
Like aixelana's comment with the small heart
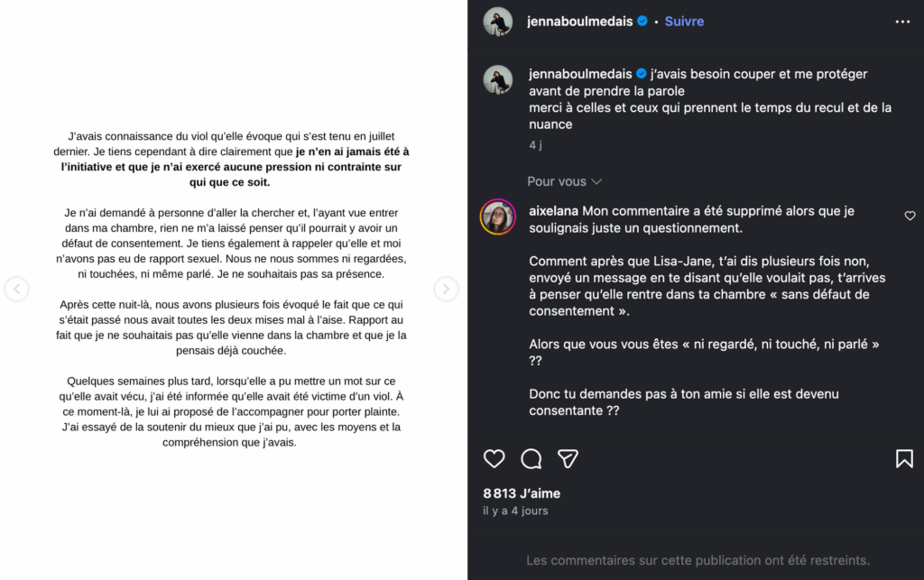pos(910,216)
